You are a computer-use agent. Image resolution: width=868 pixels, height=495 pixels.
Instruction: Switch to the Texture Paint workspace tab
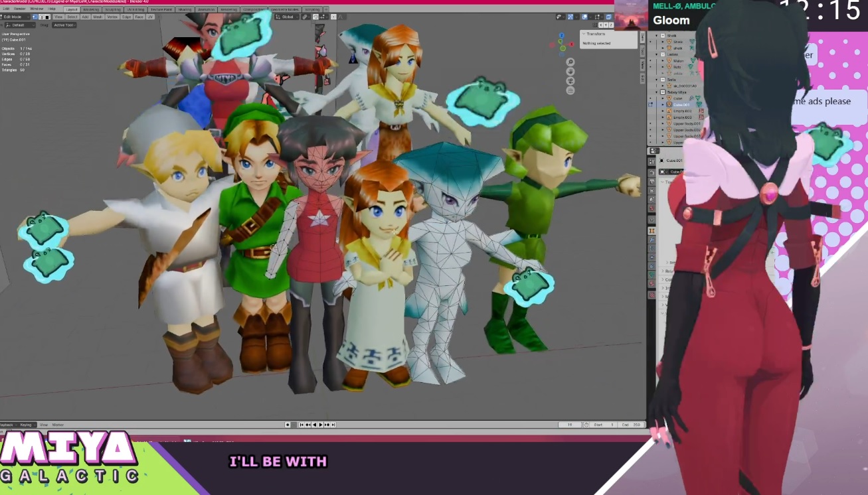pos(161,9)
